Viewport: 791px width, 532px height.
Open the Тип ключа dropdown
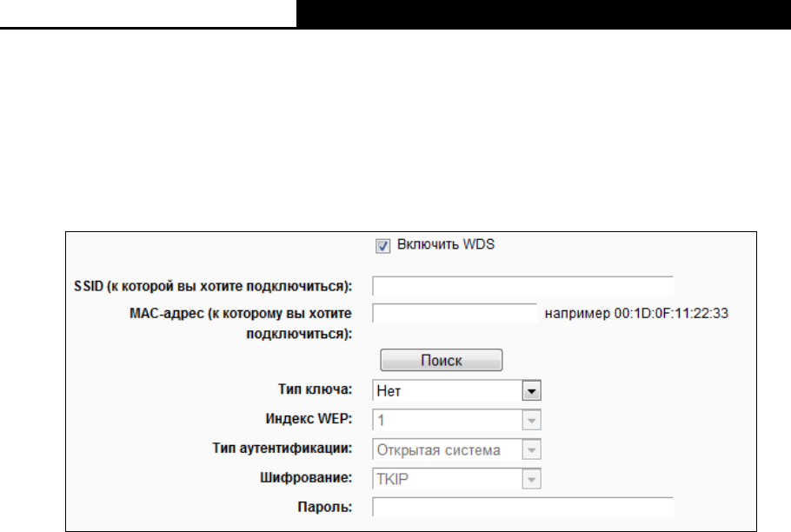point(456,391)
